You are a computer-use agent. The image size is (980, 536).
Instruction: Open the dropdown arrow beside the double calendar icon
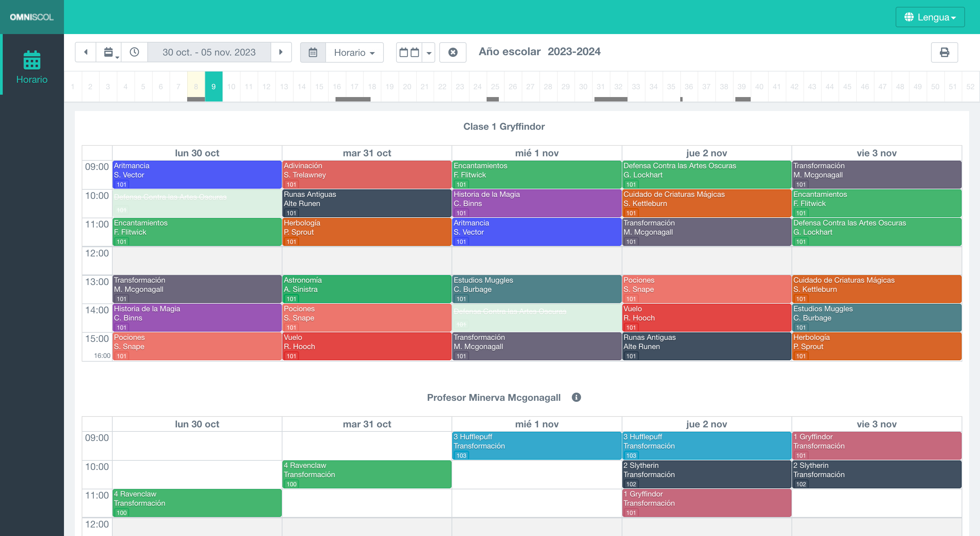point(429,52)
